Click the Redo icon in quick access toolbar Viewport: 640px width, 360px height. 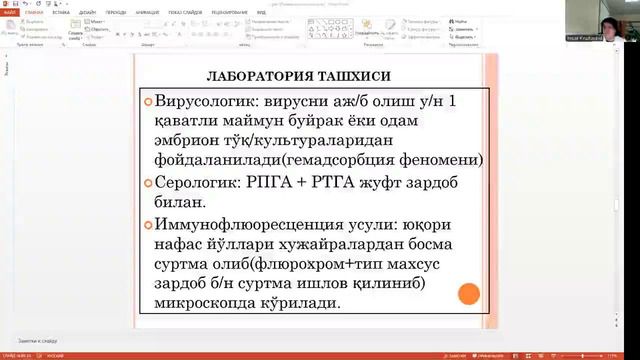(38, 4)
